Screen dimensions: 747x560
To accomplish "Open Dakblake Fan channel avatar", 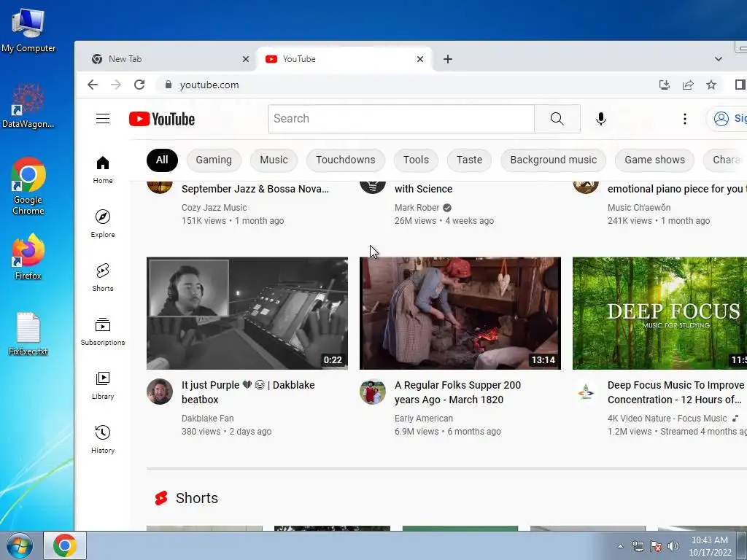I will click(x=160, y=392).
